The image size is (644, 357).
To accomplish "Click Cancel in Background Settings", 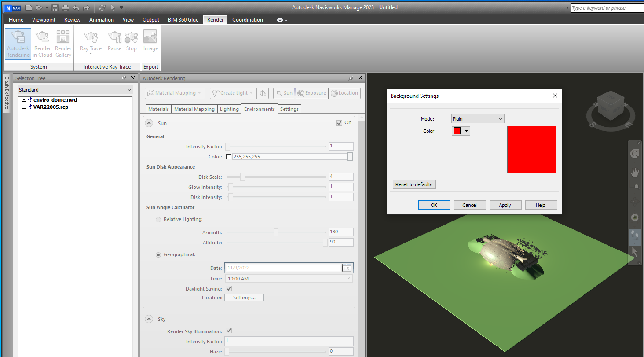I will [470, 205].
